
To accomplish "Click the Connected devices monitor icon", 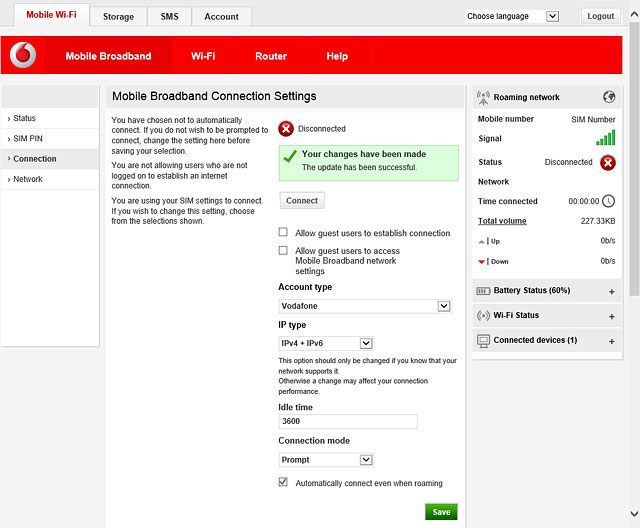I will point(483,341).
